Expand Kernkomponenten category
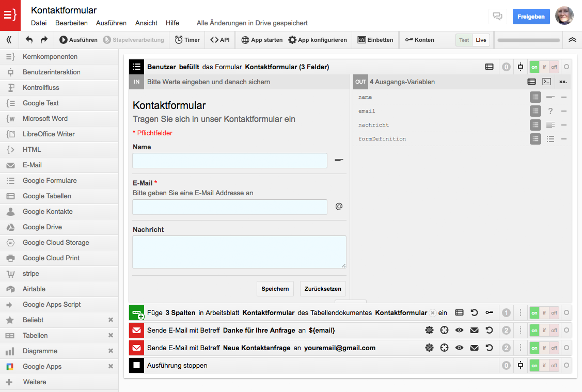Screen dimensions: 582x392 pyautogui.click(x=59, y=56)
